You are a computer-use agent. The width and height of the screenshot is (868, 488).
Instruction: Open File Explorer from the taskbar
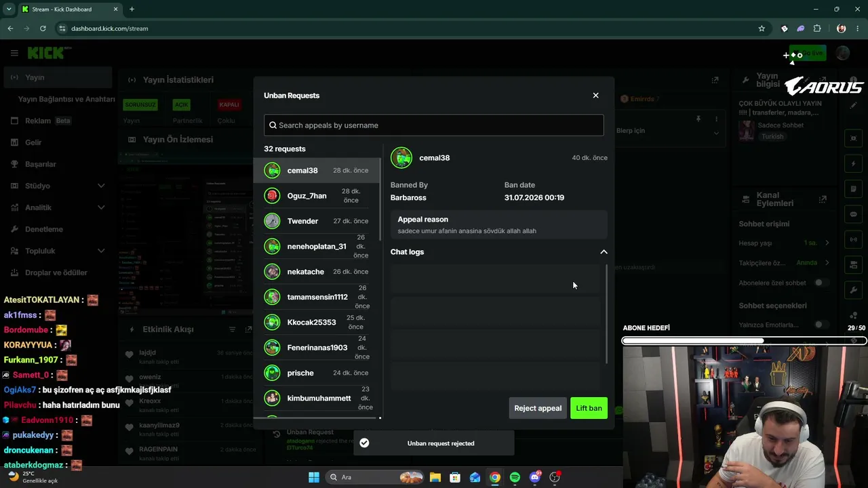click(x=435, y=477)
